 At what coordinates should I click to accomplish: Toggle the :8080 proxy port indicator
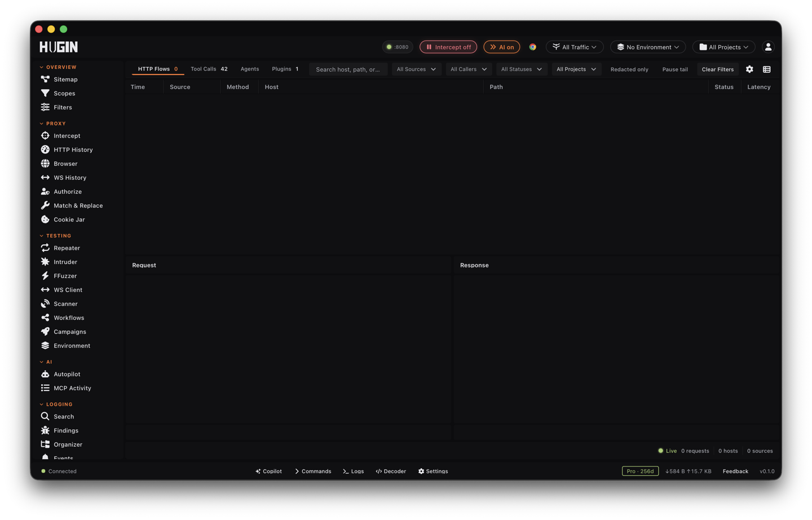point(398,47)
